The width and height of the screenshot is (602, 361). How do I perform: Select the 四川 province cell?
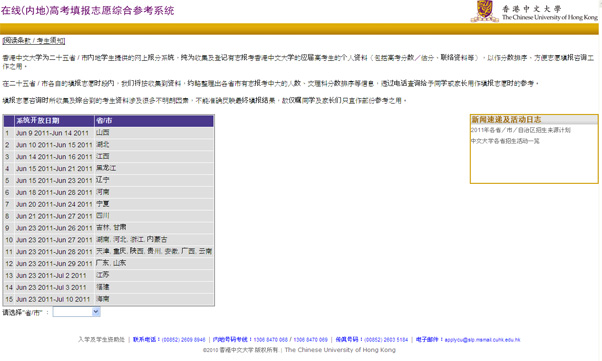pos(154,216)
